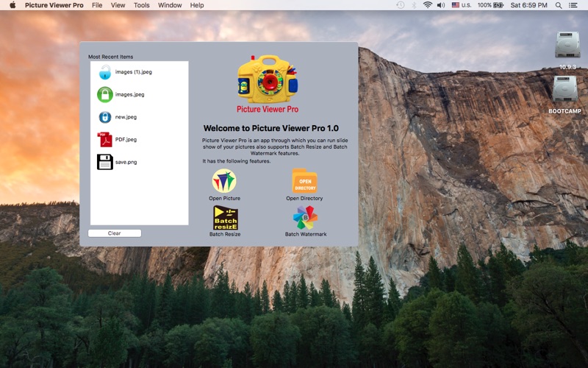Screen dimensions: 588x368
Task: Click the 100% battery status indicator
Action: (x=490, y=5)
